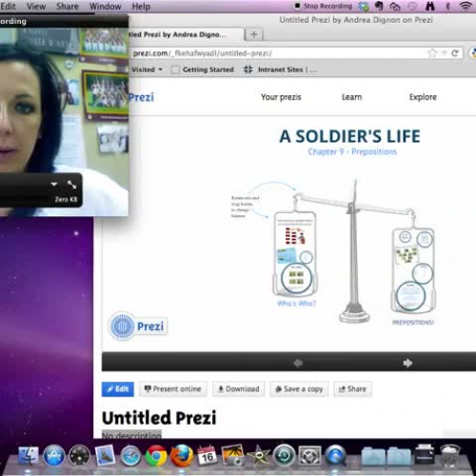Bookmark this page with the star icon
This screenshot has width=476, height=476.
point(432,53)
